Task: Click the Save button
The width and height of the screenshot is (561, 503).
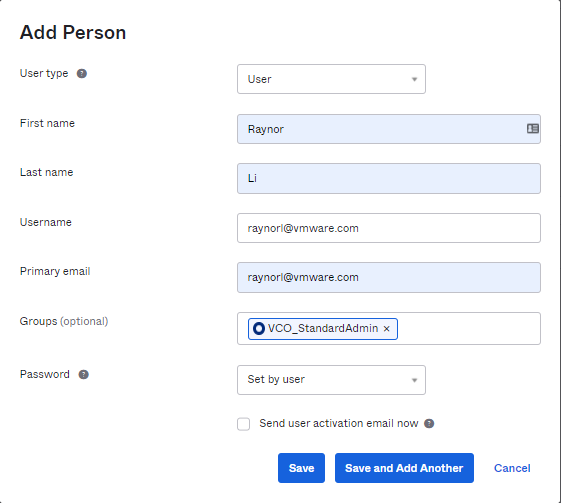Action: pos(301,468)
